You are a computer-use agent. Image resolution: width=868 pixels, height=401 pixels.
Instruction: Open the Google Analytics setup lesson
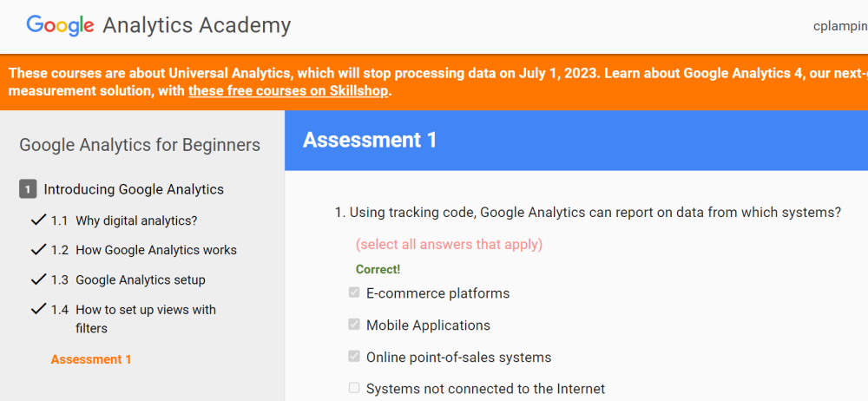click(141, 279)
